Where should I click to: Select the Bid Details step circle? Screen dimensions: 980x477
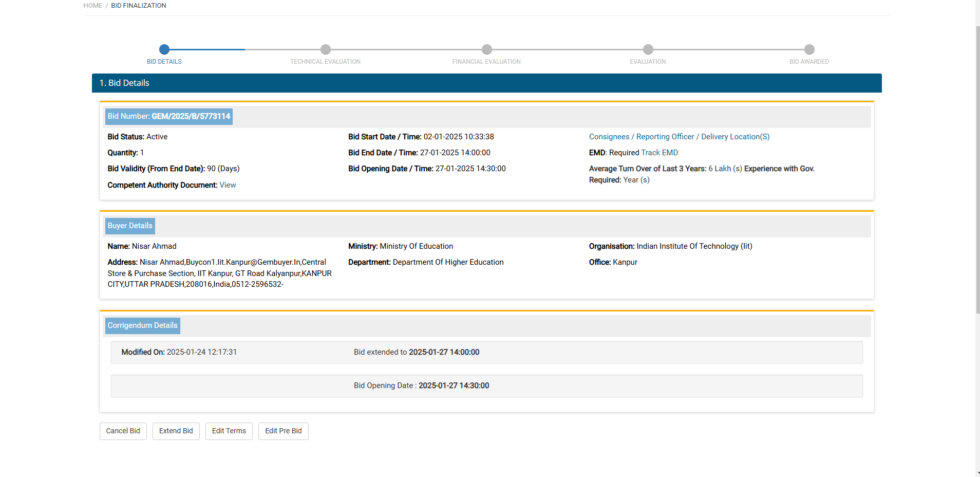tap(164, 49)
